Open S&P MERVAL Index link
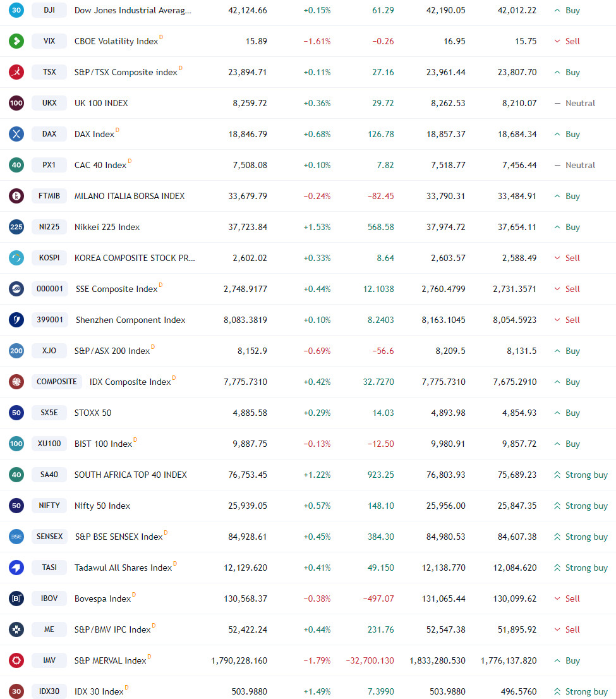 coord(110,660)
